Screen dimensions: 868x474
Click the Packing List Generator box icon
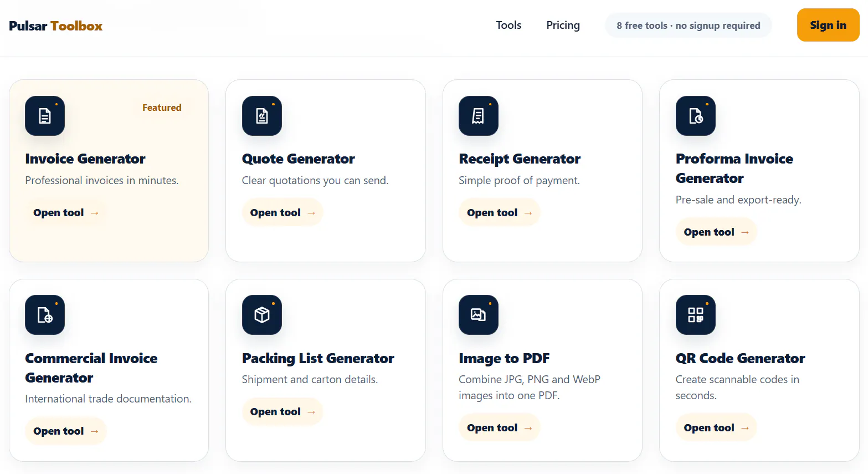tap(262, 315)
